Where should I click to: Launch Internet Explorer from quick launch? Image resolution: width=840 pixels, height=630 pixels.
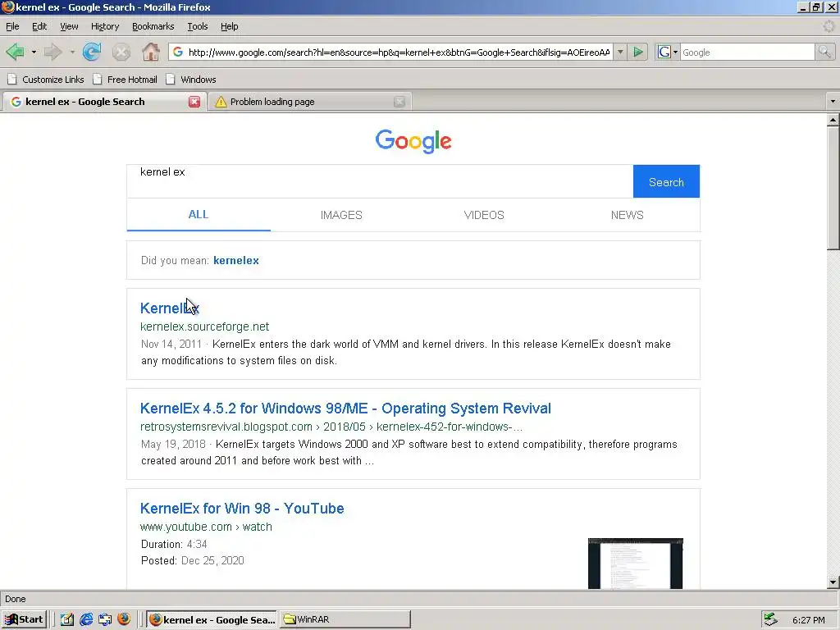point(86,619)
